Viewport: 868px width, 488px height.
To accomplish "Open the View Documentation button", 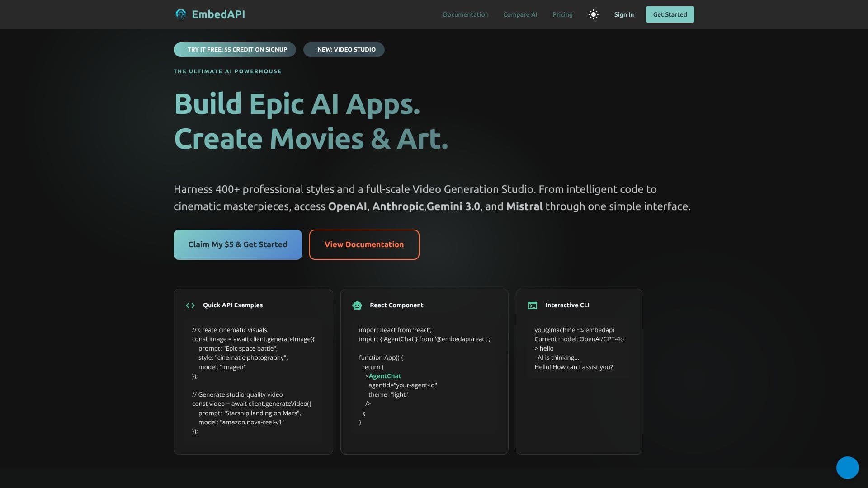I will tap(364, 244).
